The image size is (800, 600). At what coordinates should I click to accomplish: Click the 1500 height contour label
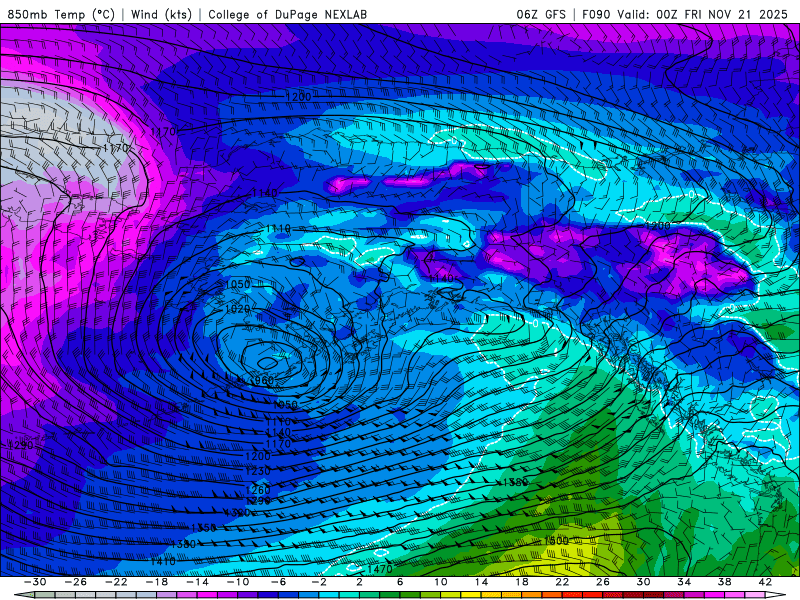[556, 541]
